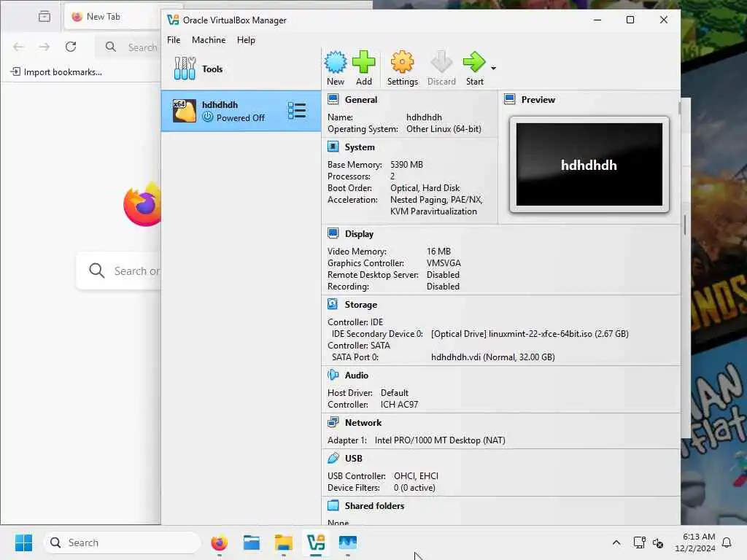Add an existing machine via Add icon

[x=363, y=63]
